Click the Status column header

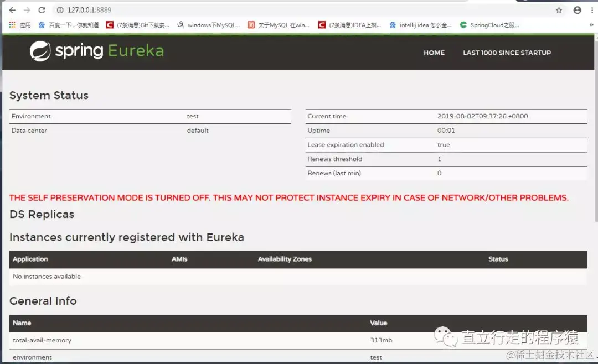coord(498,259)
